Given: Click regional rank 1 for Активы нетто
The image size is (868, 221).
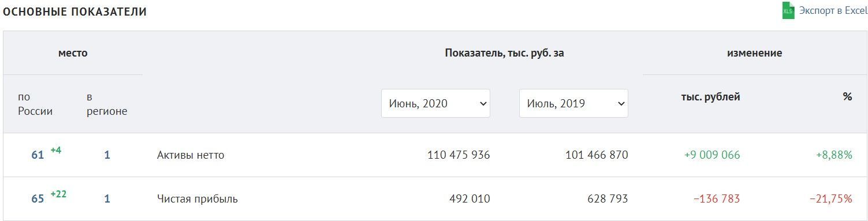Looking at the screenshot, I should point(107,155).
